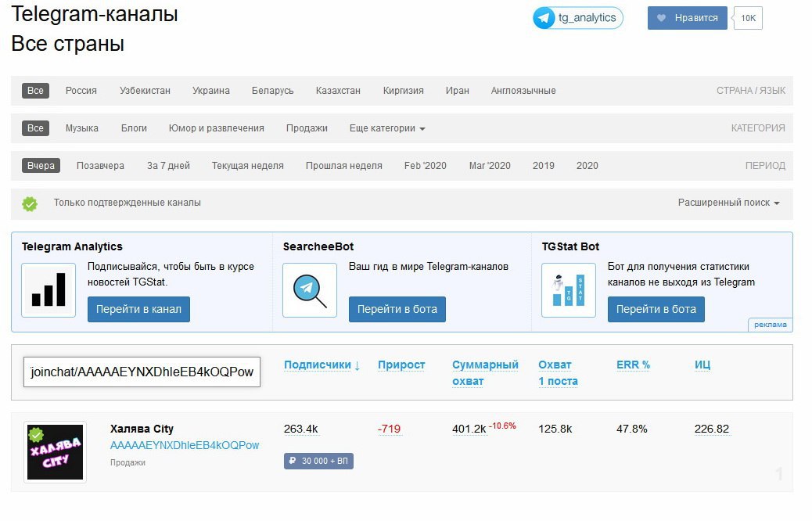Click the Перейти в канал button
This screenshot has height=521, width=812.
(x=138, y=309)
